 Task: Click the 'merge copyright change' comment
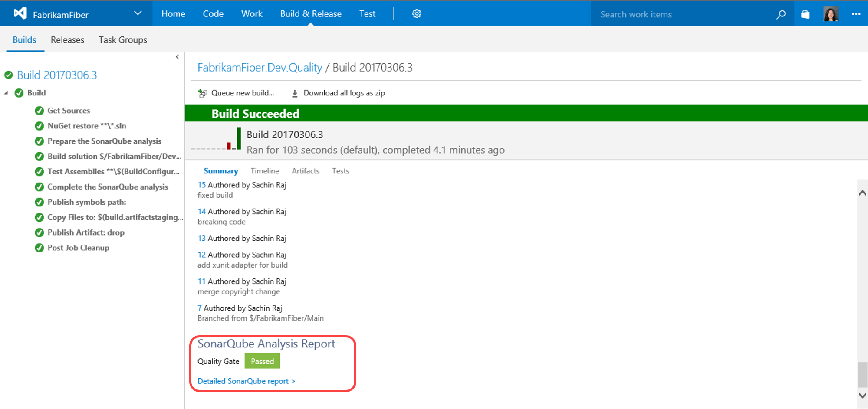(239, 292)
